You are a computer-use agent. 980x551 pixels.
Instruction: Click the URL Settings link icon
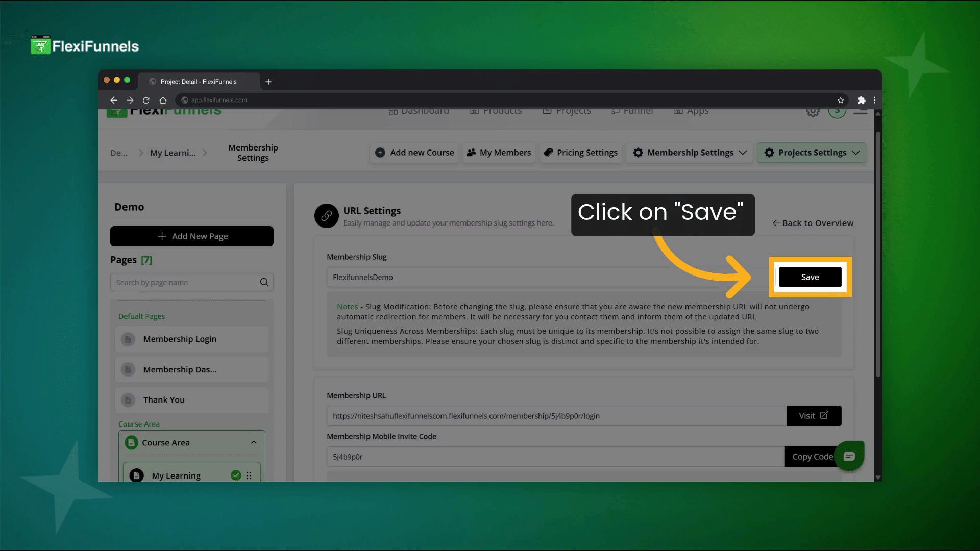[x=327, y=216]
